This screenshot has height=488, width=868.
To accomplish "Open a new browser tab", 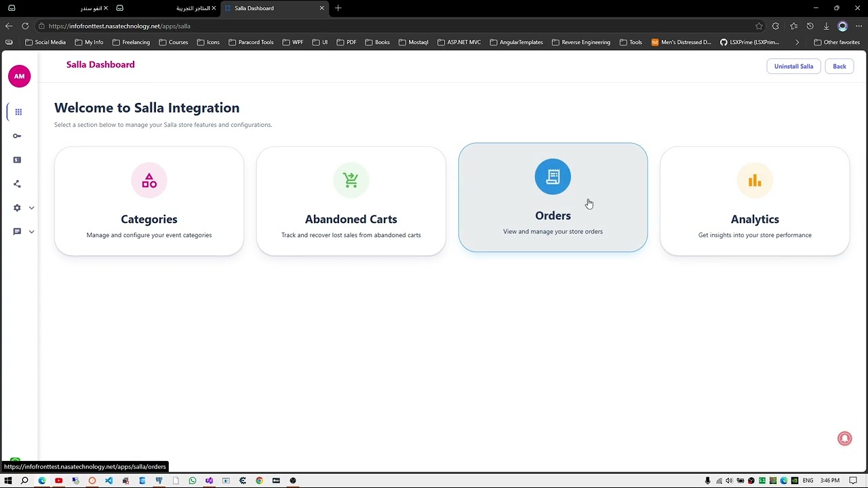I will click(338, 8).
